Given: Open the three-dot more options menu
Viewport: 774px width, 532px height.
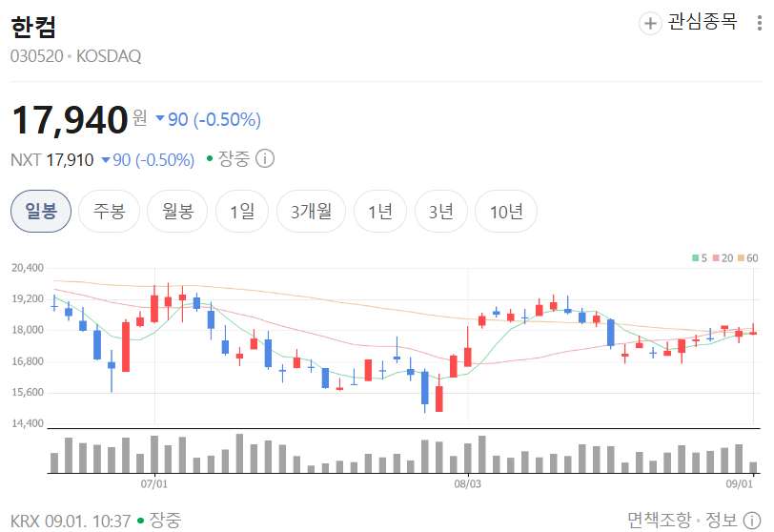Looking at the screenshot, I should click(759, 23).
